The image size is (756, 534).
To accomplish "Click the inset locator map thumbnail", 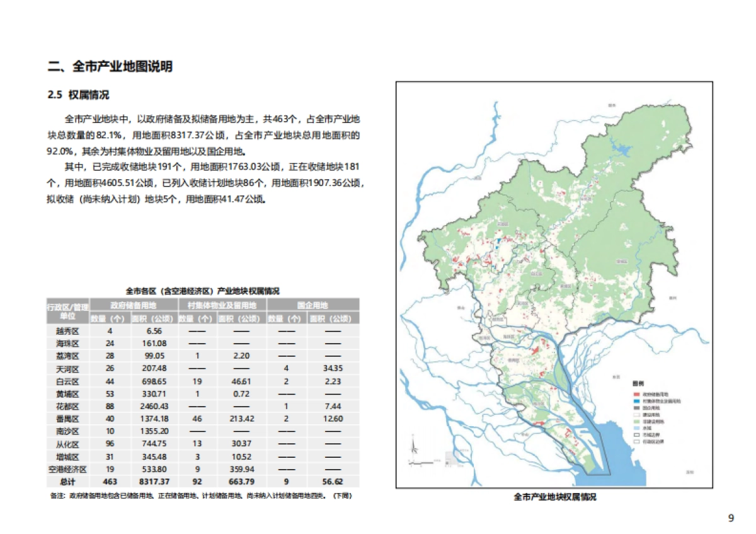I will tap(451, 458).
